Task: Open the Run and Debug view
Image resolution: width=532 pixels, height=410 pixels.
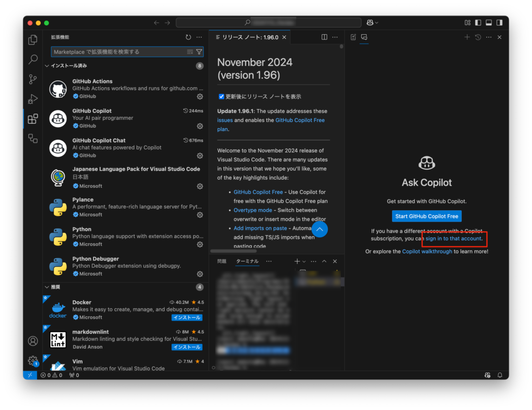Action: (33, 99)
